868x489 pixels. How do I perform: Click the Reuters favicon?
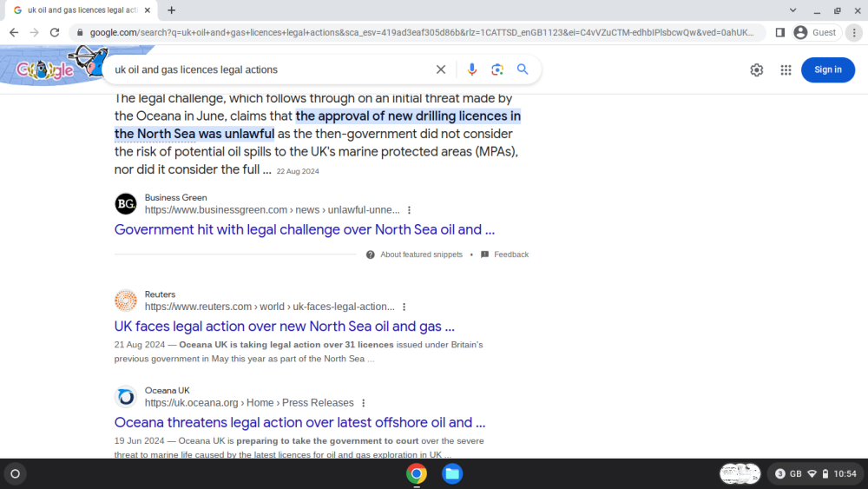coord(126,301)
